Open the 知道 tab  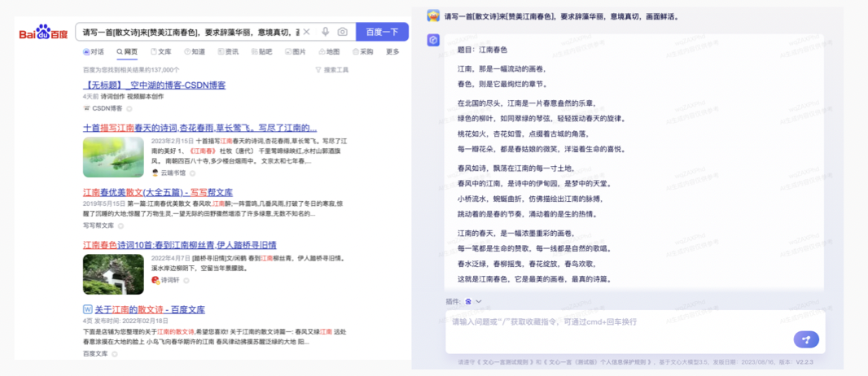coord(195,51)
